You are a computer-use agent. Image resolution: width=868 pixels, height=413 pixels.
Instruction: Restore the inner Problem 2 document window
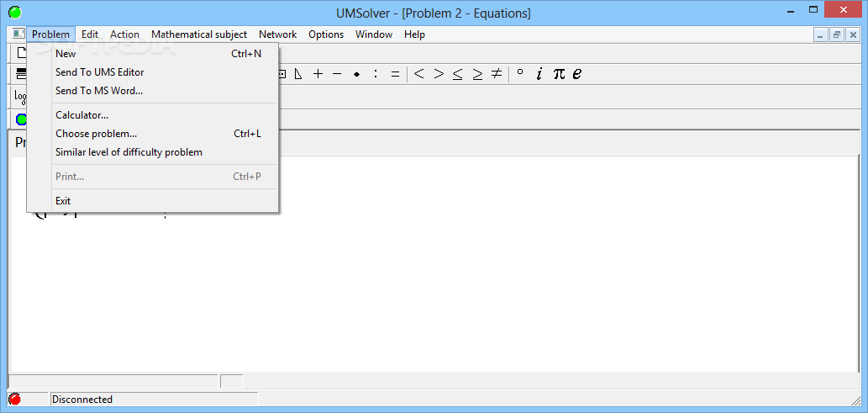click(x=837, y=34)
